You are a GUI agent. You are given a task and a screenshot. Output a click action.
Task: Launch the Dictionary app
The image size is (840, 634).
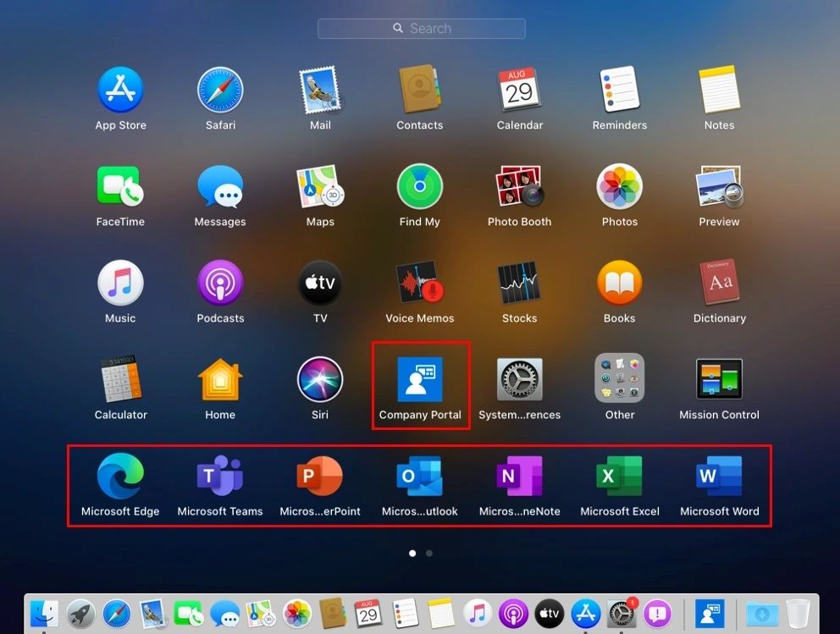(x=720, y=283)
